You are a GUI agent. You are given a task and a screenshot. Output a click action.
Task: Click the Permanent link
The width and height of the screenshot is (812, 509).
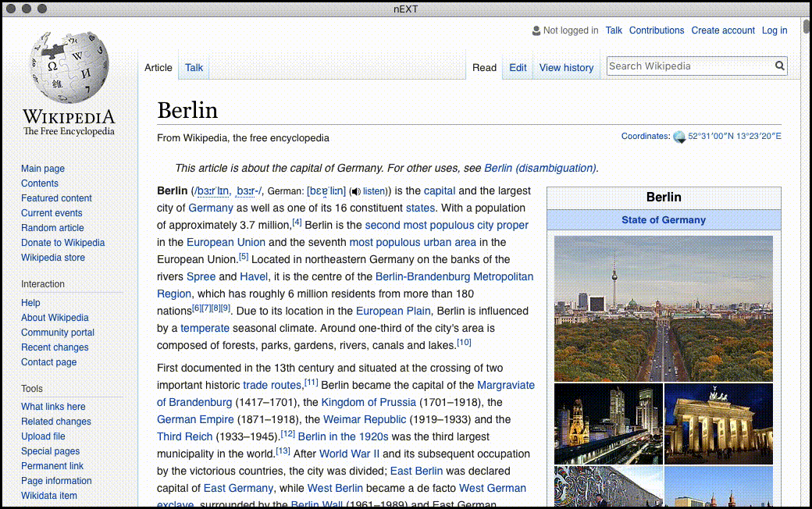[x=52, y=466]
